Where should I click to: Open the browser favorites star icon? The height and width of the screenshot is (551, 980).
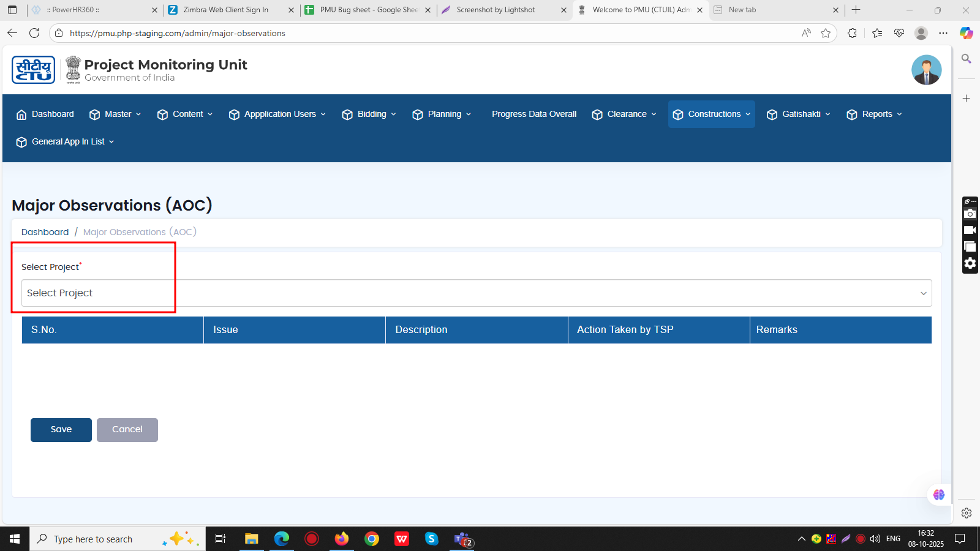point(826,33)
